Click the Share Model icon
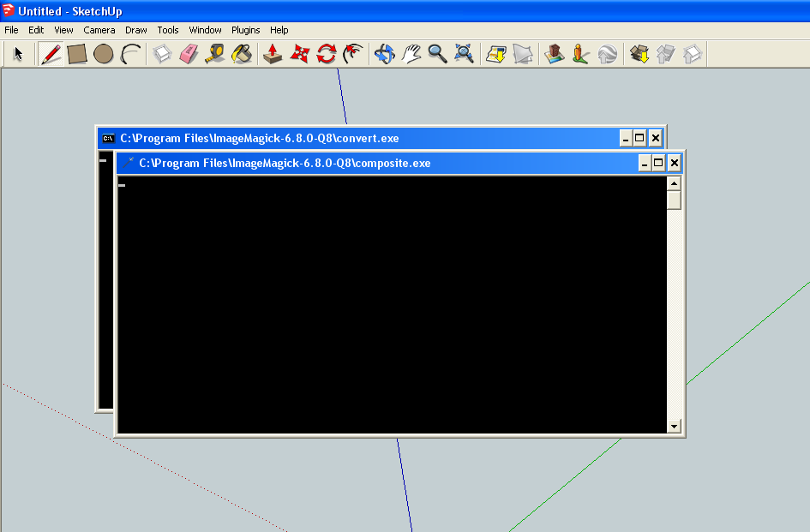The height and width of the screenshot is (532, 810). [x=665, y=54]
